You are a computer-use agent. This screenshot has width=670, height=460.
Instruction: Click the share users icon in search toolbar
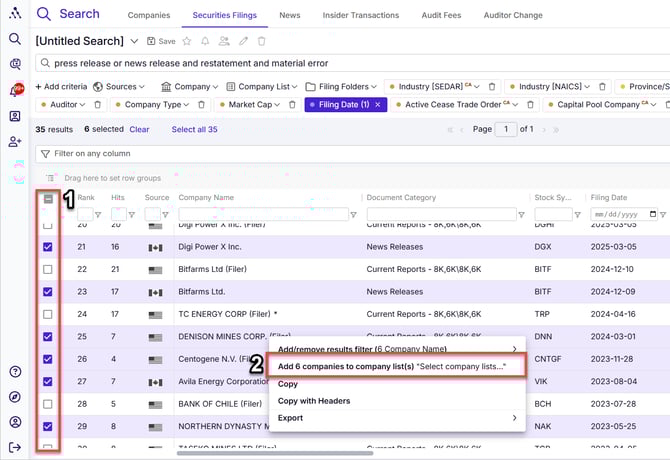click(224, 41)
